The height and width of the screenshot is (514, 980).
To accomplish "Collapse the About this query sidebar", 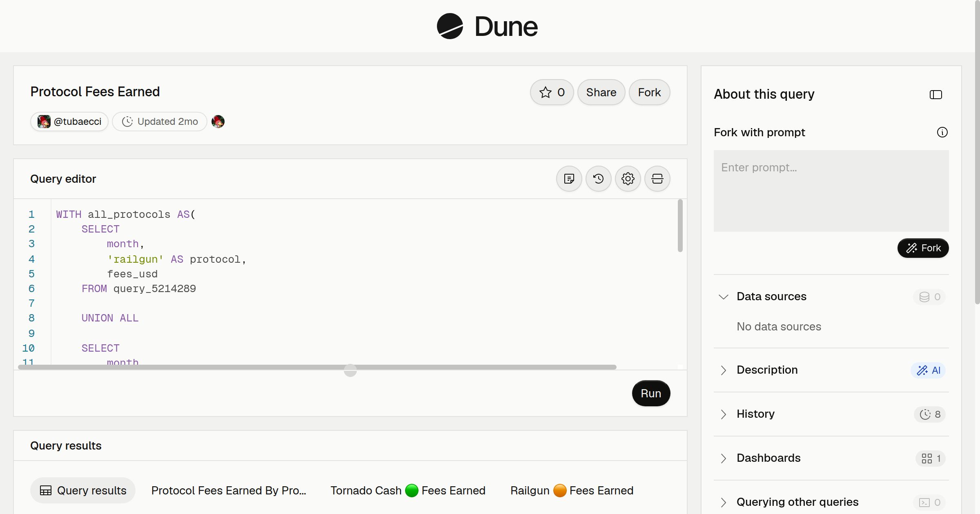I will (936, 95).
